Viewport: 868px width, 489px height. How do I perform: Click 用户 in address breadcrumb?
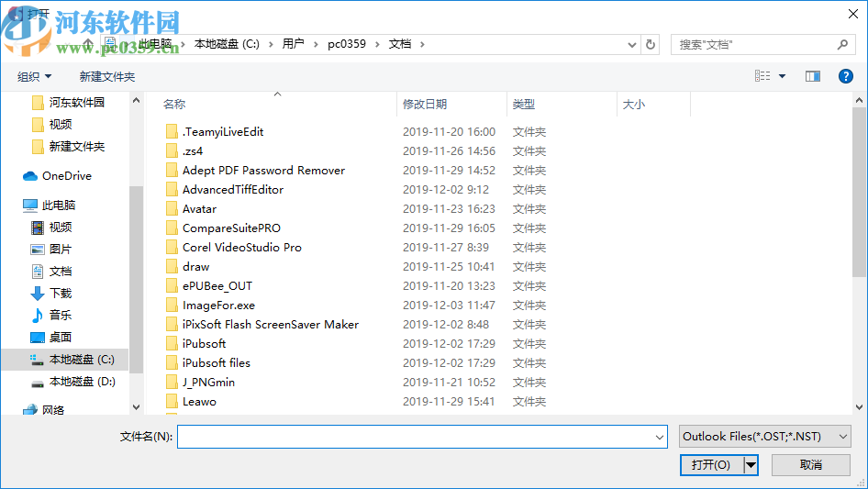click(294, 44)
